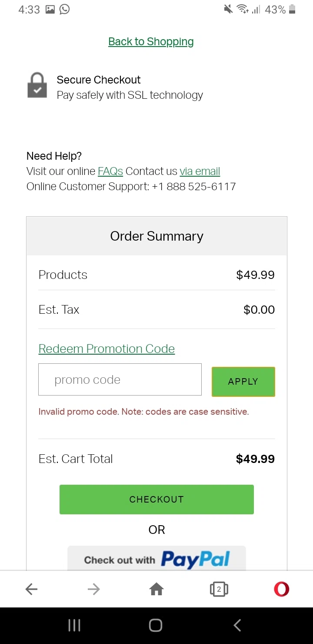Contact support via email link
The width and height of the screenshot is (313, 644).
200,171
